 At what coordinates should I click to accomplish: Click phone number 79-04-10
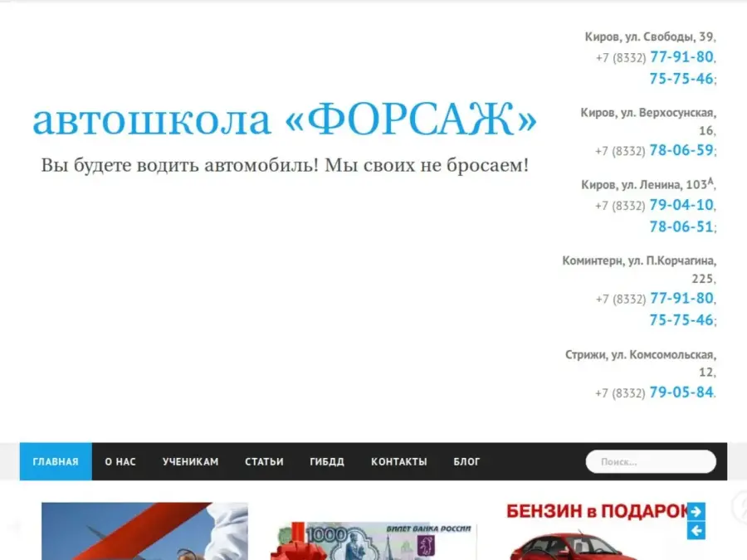681,205
